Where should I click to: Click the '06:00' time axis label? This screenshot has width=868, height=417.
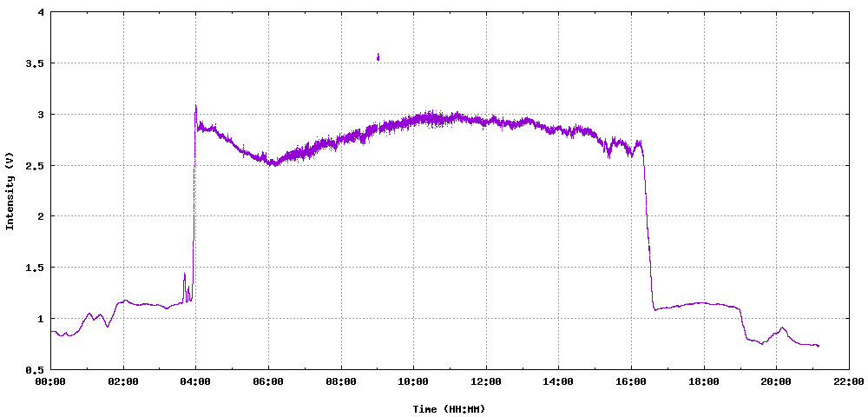(268, 381)
